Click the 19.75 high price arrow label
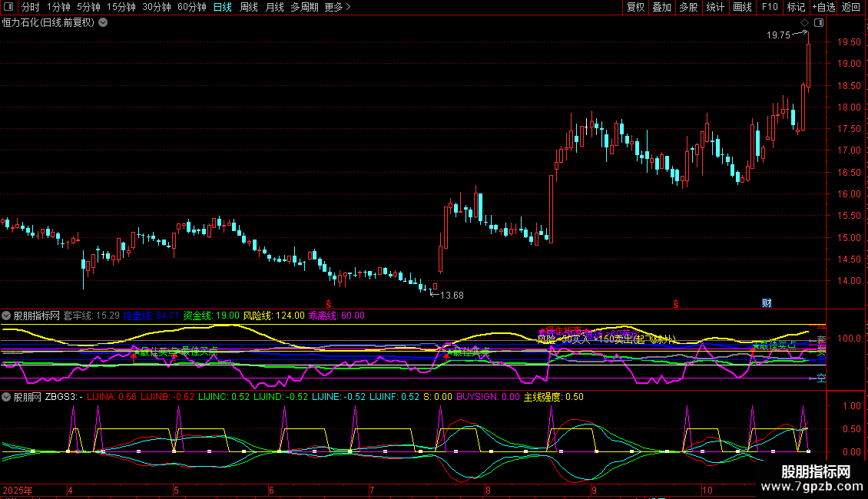Viewport: 868px width, 499px height. 778,35
